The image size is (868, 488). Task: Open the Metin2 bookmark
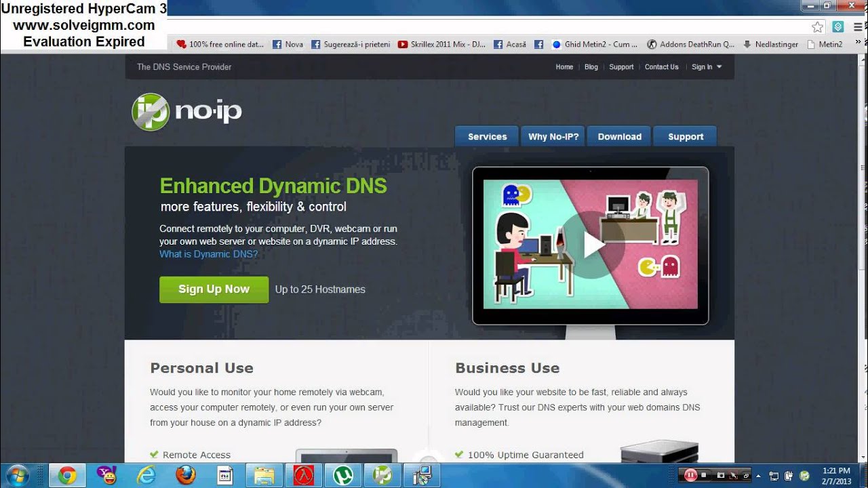click(x=825, y=44)
